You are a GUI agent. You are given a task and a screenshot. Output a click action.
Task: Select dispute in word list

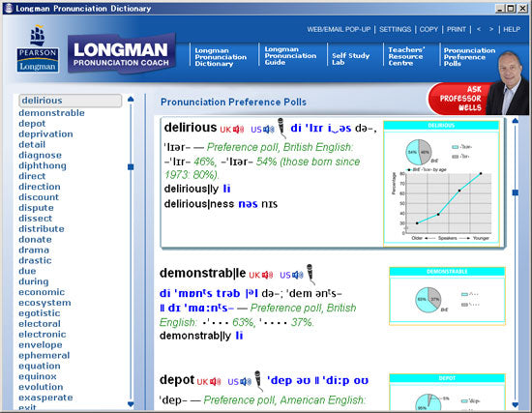coord(36,208)
